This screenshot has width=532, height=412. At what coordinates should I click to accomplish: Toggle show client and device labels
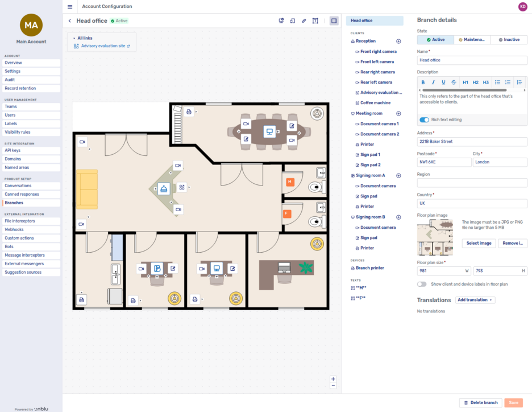tap(422, 284)
